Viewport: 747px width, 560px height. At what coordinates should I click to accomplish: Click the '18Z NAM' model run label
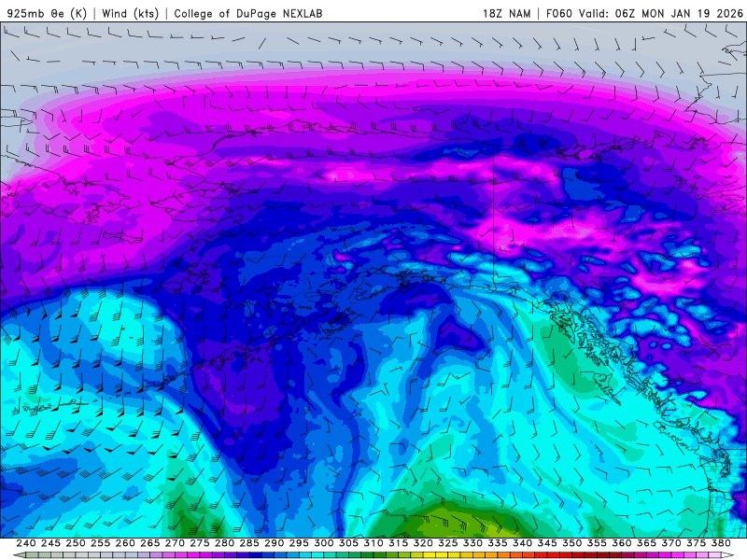pos(507,13)
